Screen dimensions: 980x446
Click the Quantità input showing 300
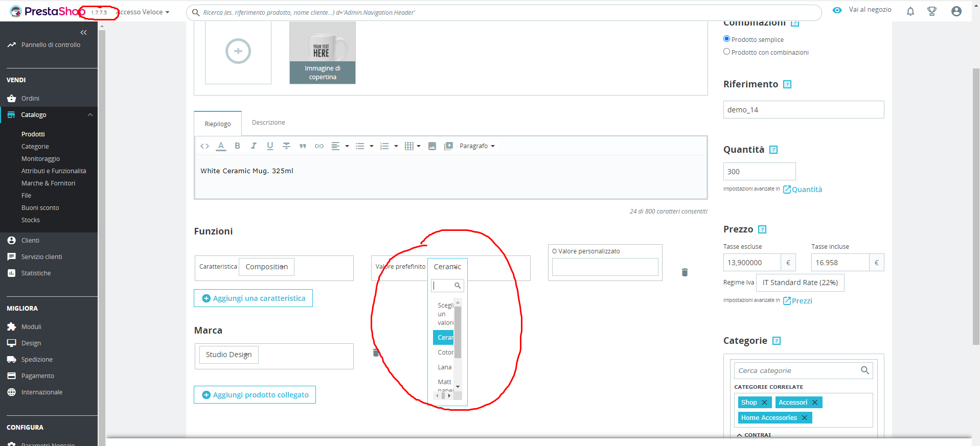(760, 172)
